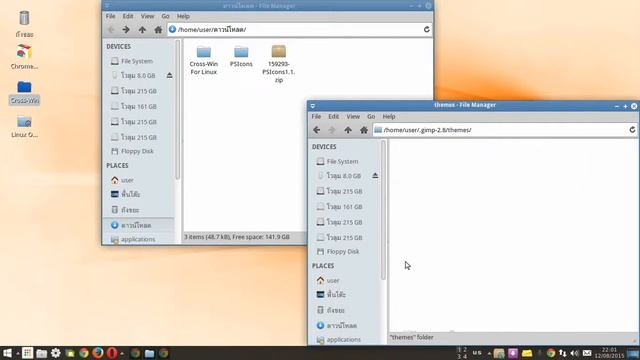Viewport: 640px width, 360px height.
Task: Open Edit menu in themes File Manager
Action: click(x=333, y=116)
